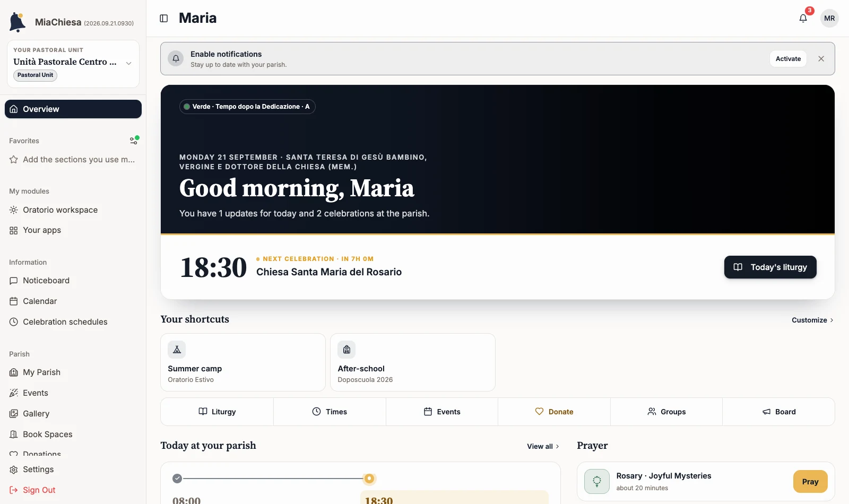Select the 18:30 timeline marker
Image resolution: width=849 pixels, height=504 pixels.
point(369,479)
